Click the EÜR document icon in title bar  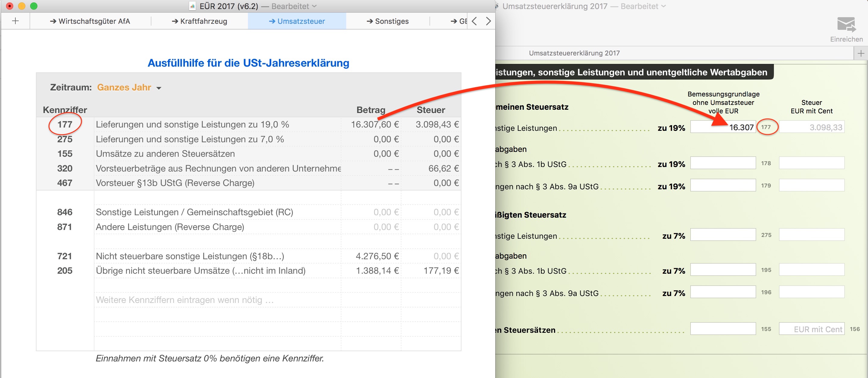point(192,6)
